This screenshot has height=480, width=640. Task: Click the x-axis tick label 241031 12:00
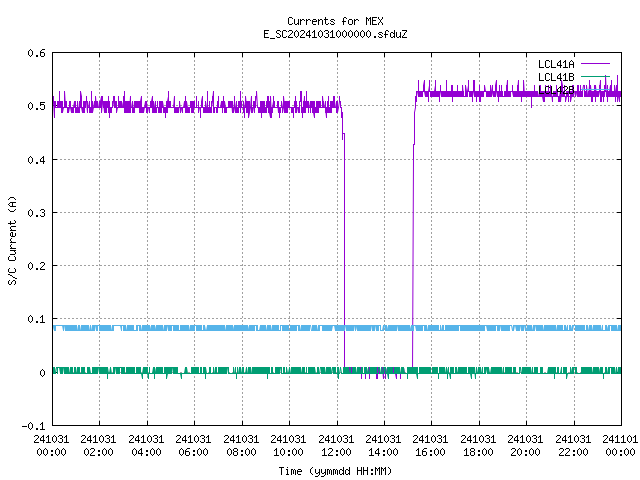coord(336,446)
